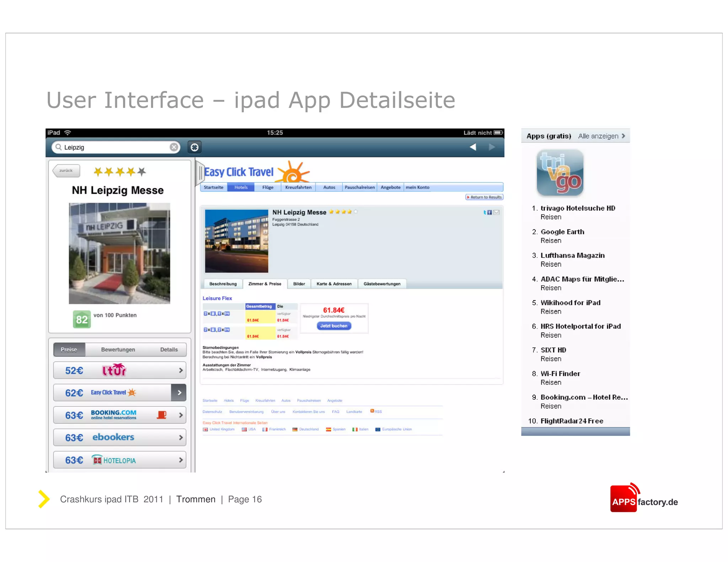Open the Kreuzfahrten menu item
The width and height of the screenshot is (728, 562).
298,187
